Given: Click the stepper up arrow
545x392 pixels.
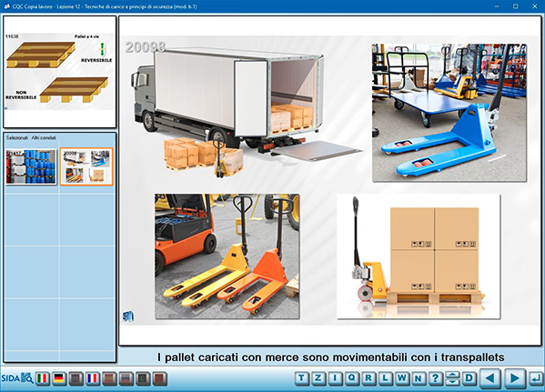Looking at the screenshot, I should [x=452, y=375].
